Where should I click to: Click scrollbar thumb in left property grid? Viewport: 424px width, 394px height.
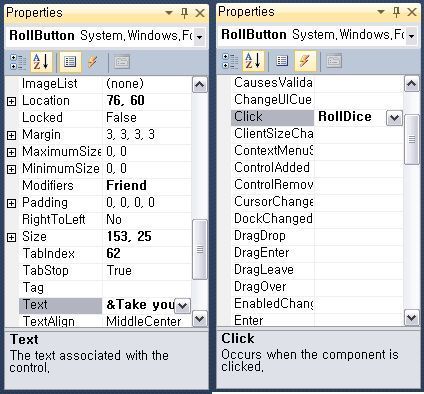(200, 249)
